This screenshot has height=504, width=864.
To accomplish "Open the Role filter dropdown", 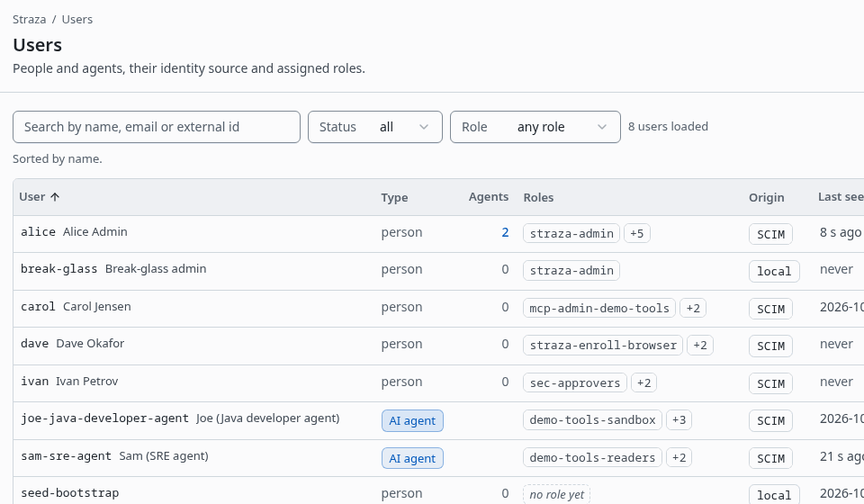I will pyautogui.click(x=535, y=127).
